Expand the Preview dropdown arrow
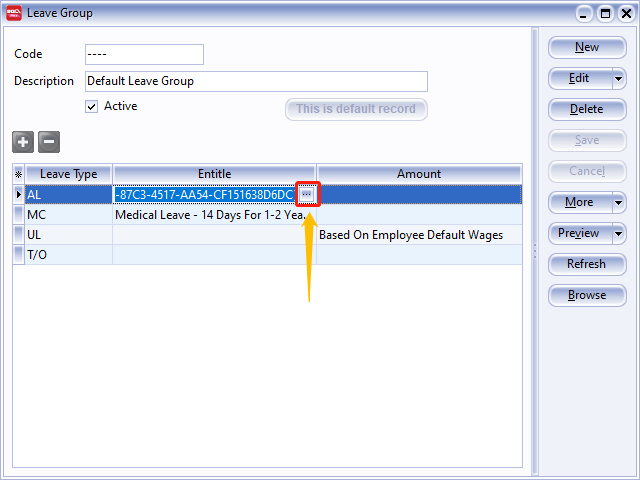 coord(618,233)
